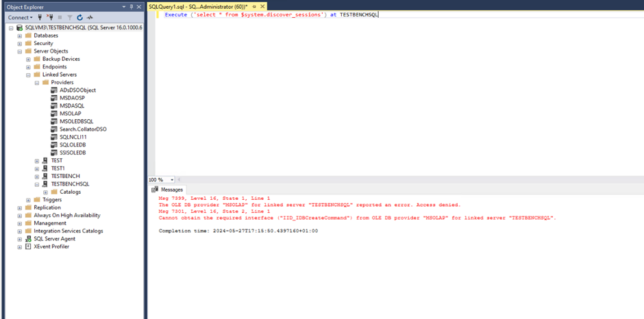Expand the Management folder
This screenshot has width=644, height=319.
point(19,223)
